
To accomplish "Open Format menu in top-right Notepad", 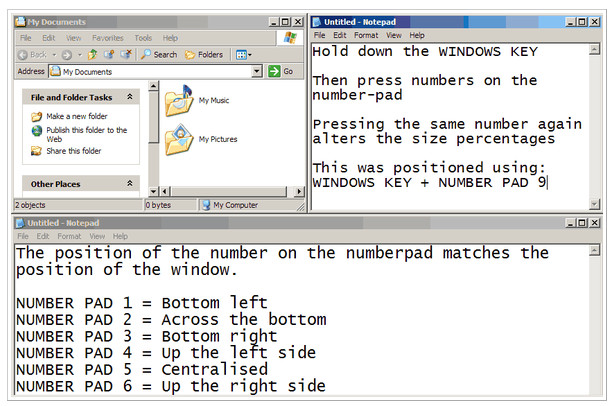I will click(x=366, y=35).
